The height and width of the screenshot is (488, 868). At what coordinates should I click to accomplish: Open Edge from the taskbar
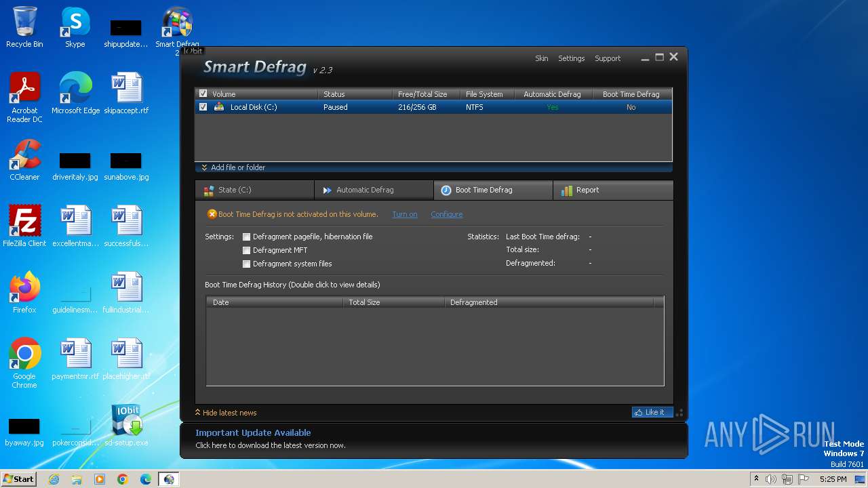[x=146, y=479]
